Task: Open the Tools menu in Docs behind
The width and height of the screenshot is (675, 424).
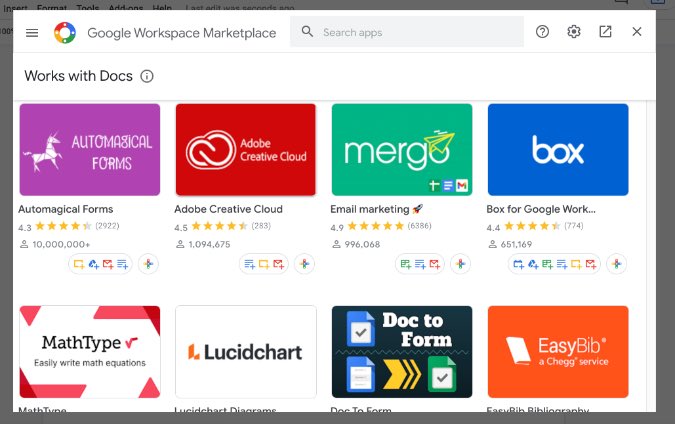Action: click(x=87, y=8)
